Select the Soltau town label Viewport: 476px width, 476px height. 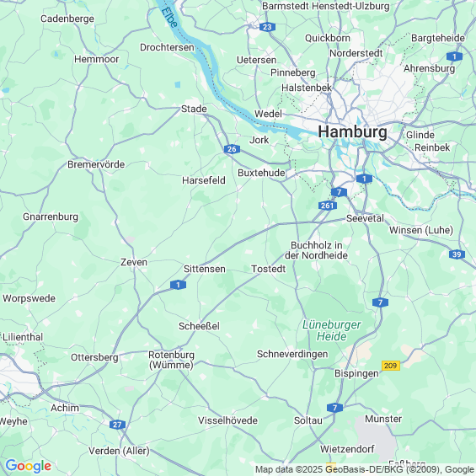[308, 420]
